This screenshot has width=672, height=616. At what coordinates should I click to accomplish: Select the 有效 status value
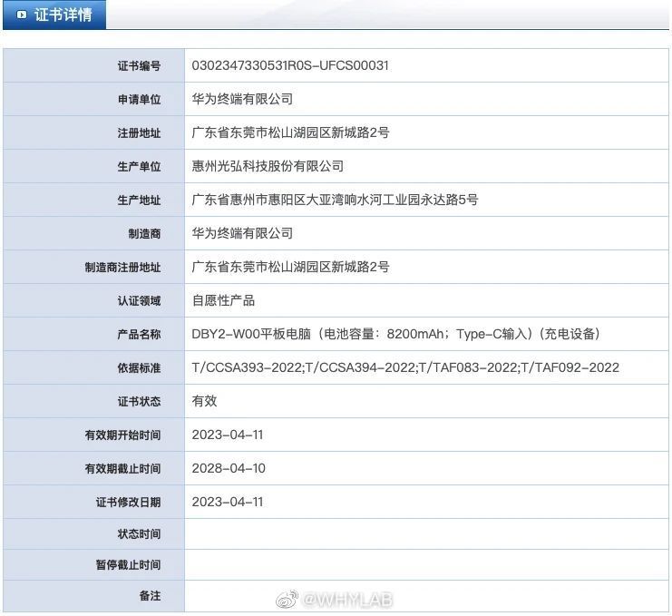204,401
